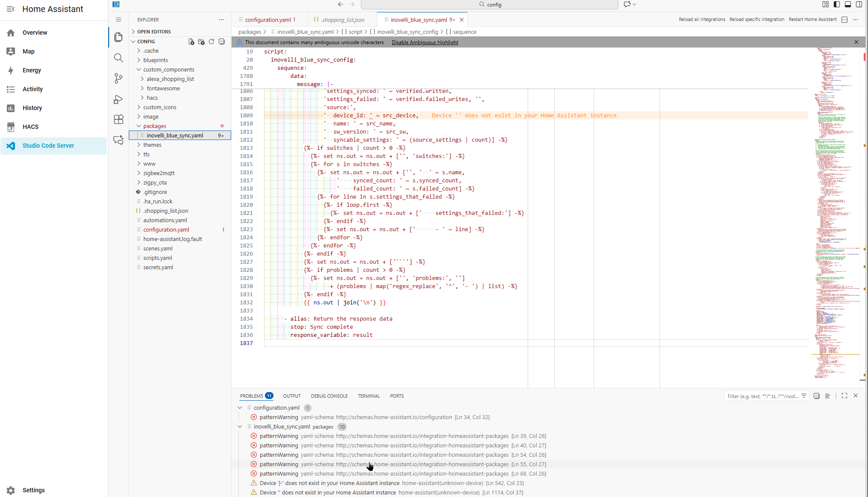The image size is (868, 497).
Task: Click Restart Home Assistant button
Action: [x=812, y=20]
